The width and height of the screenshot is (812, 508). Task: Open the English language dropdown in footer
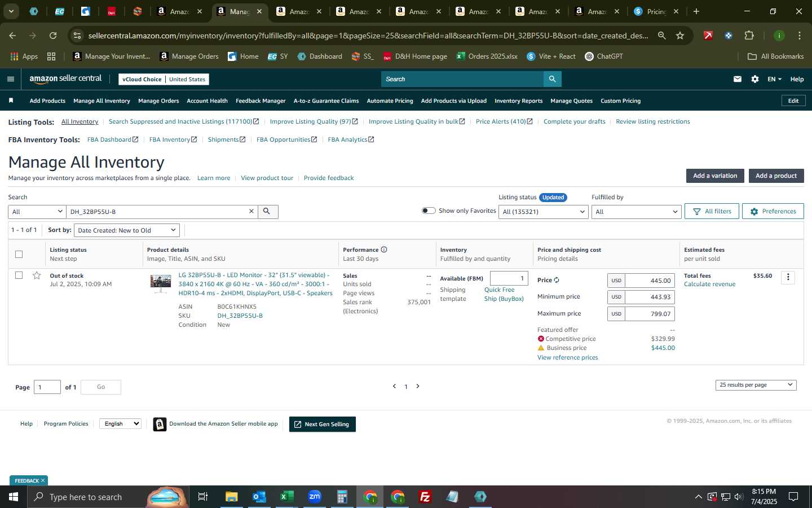pyautogui.click(x=120, y=423)
